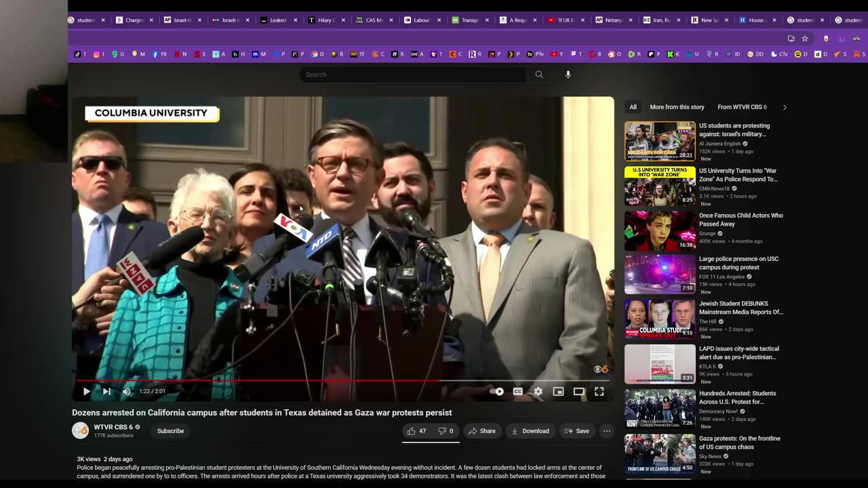Open Jewish Student DEBUNKS video title
868x488 pixels.
coord(741,308)
